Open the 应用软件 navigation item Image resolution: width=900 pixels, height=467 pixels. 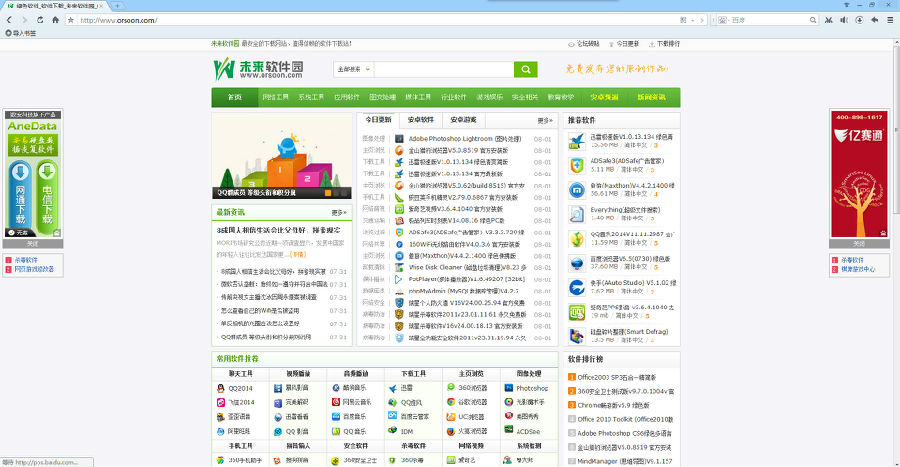click(346, 98)
